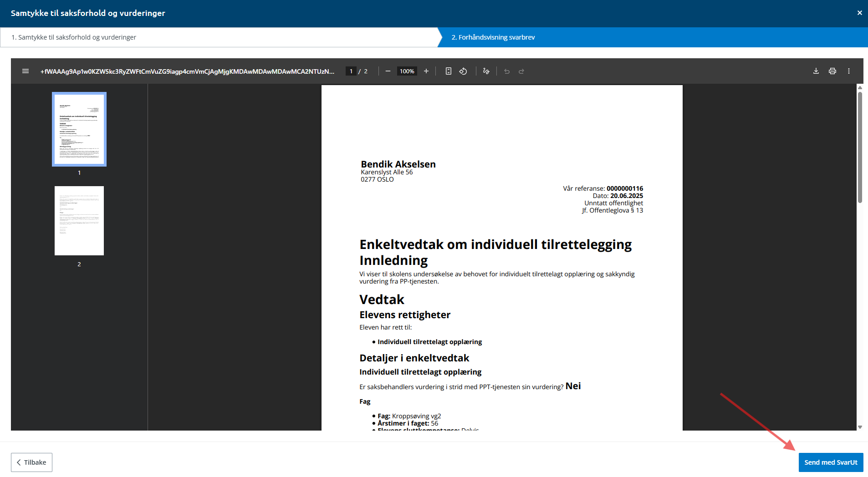868x477 pixels.
Task: Click the scrollbar up arrow
Action: click(860, 87)
